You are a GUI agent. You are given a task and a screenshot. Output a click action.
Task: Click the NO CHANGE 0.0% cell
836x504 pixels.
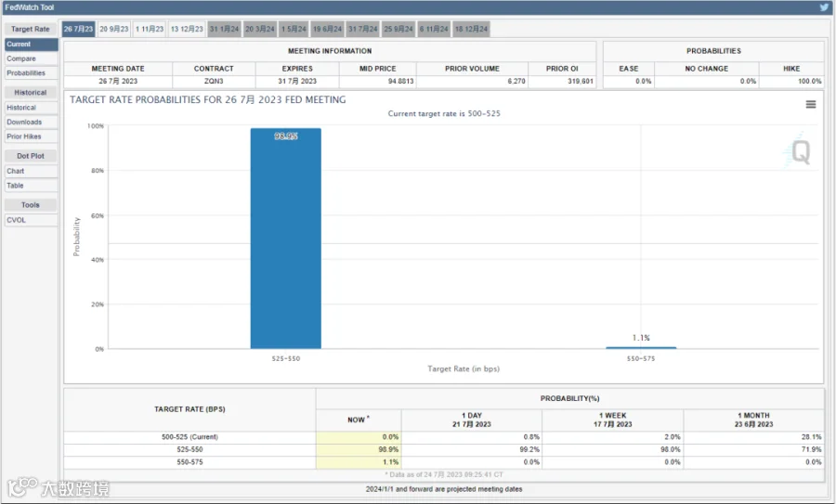[707, 81]
